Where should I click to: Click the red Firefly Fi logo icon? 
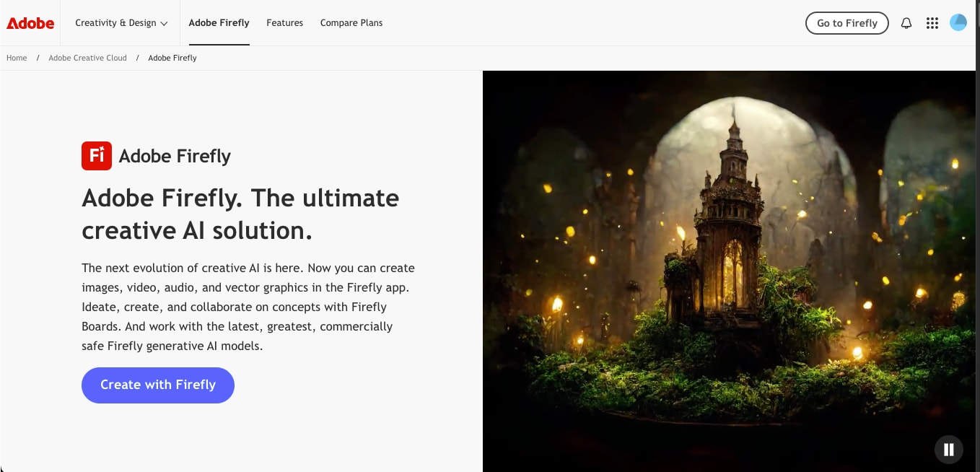97,155
